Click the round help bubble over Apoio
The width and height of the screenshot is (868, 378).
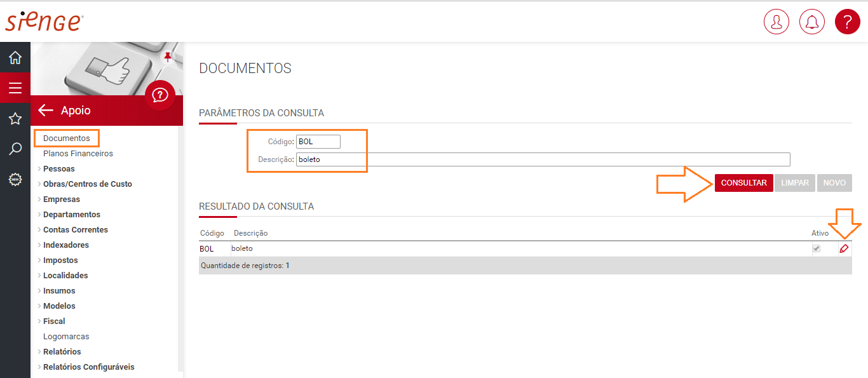tap(160, 95)
